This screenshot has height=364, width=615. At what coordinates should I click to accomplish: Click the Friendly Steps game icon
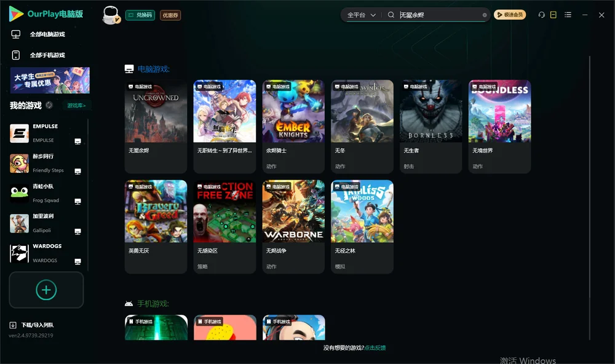19,164
